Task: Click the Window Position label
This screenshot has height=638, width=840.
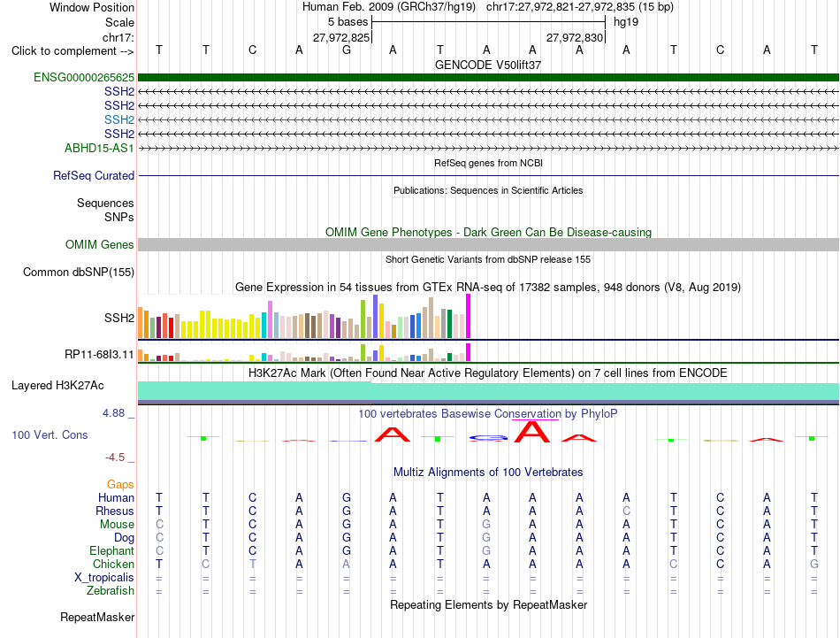Action: pyautogui.click(x=92, y=7)
